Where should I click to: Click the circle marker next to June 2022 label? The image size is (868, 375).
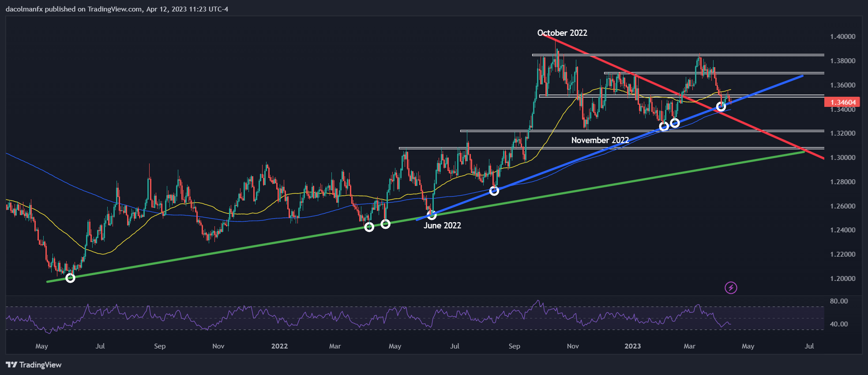point(432,215)
